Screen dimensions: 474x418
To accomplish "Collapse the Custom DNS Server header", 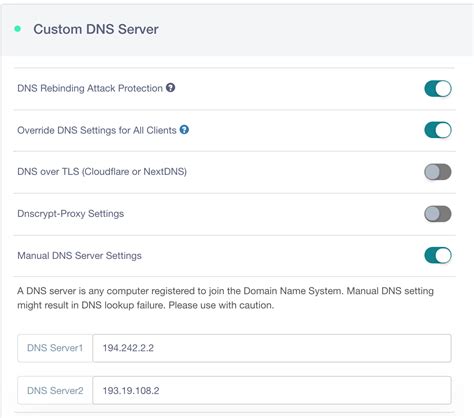I will click(x=237, y=30).
